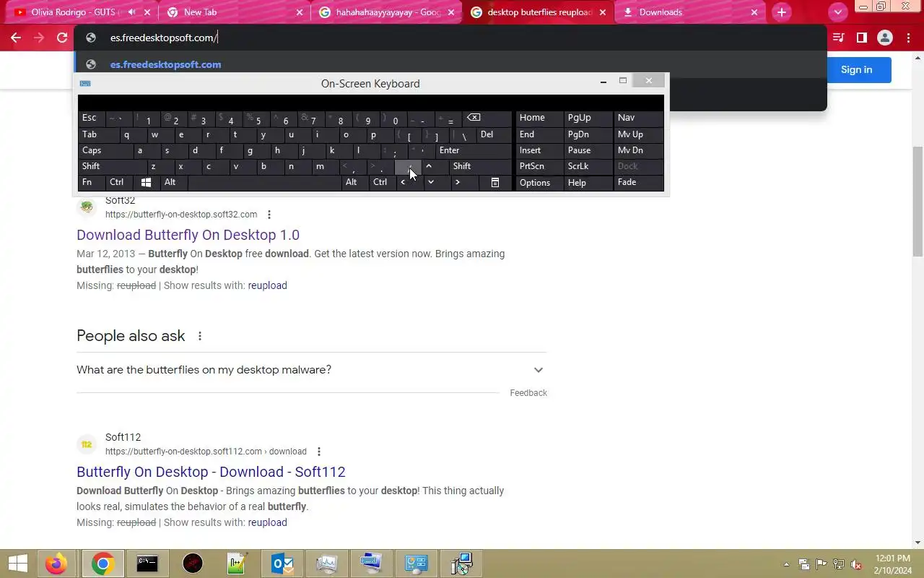This screenshot has height=578, width=924.
Task: Click the page vertical scrollbar thumb
Action: click(918, 201)
